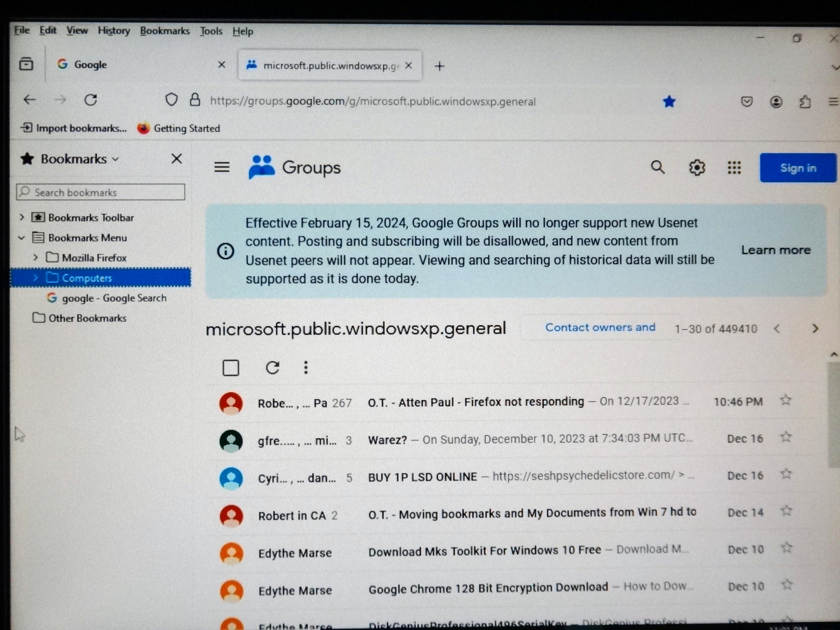Screen dimensions: 840x630
Task: Click the conversation list scrollbar
Action: click(x=834, y=415)
